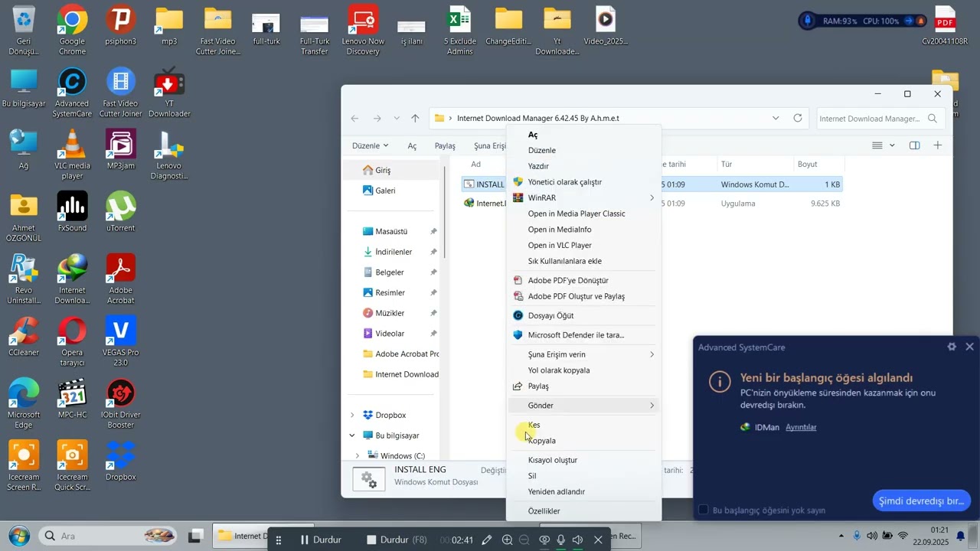Choose Sil in context menu
980x551 pixels.
coord(584,476)
